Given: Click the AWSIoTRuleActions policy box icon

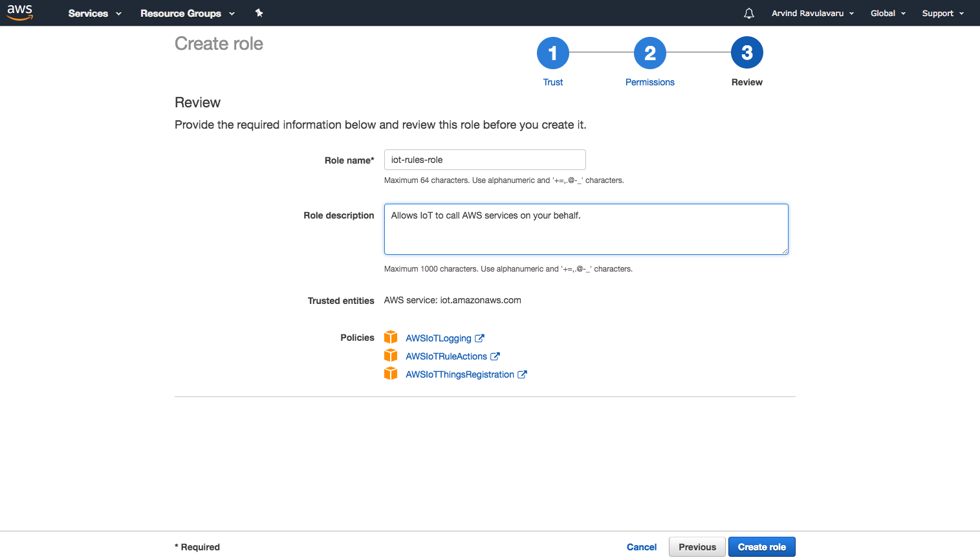Looking at the screenshot, I should tap(391, 356).
